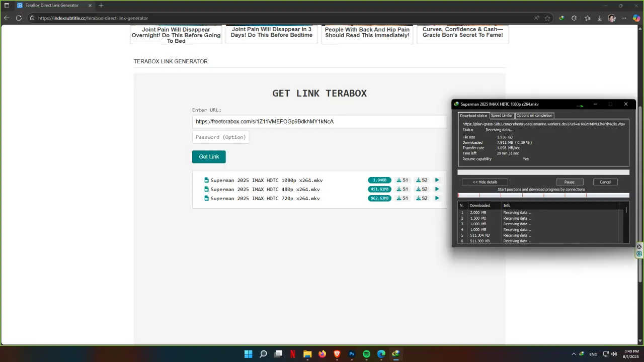
Task: Open Task View from the taskbar
Action: coord(278,354)
